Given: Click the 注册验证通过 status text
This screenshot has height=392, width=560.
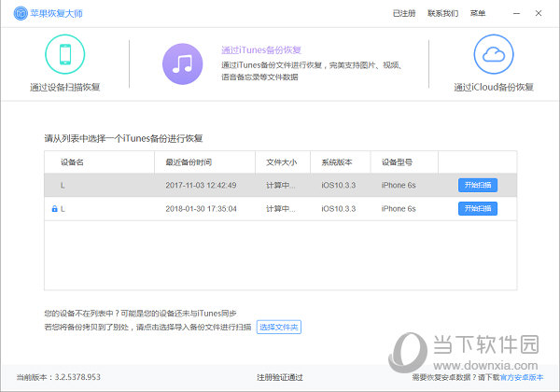Looking at the screenshot, I should click(280, 377).
